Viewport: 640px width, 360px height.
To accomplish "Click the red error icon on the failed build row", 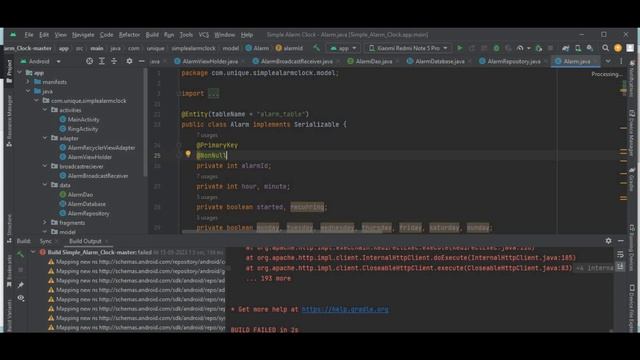I will click(x=42, y=252).
